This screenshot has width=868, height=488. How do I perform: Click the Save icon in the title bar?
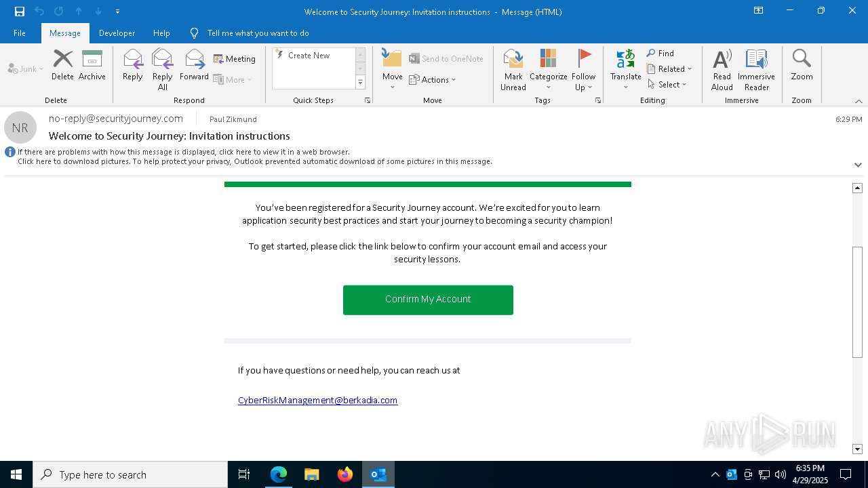pyautogui.click(x=20, y=12)
